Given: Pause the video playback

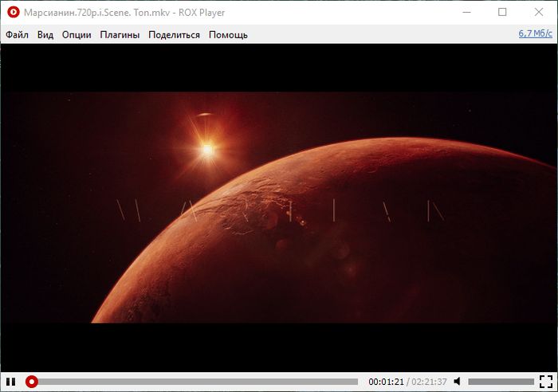Looking at the screenshot, I should 11,382.
